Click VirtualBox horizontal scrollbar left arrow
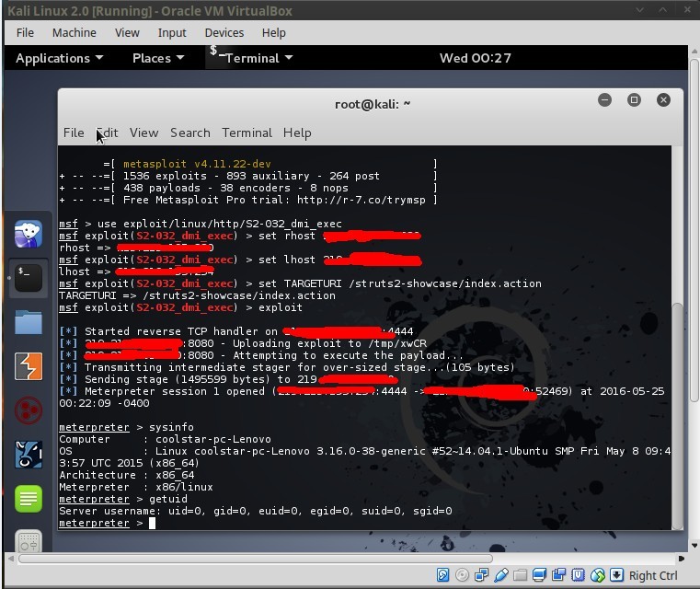Image resolution: width=700 pixels, height=589 pixels. [11, 559]
